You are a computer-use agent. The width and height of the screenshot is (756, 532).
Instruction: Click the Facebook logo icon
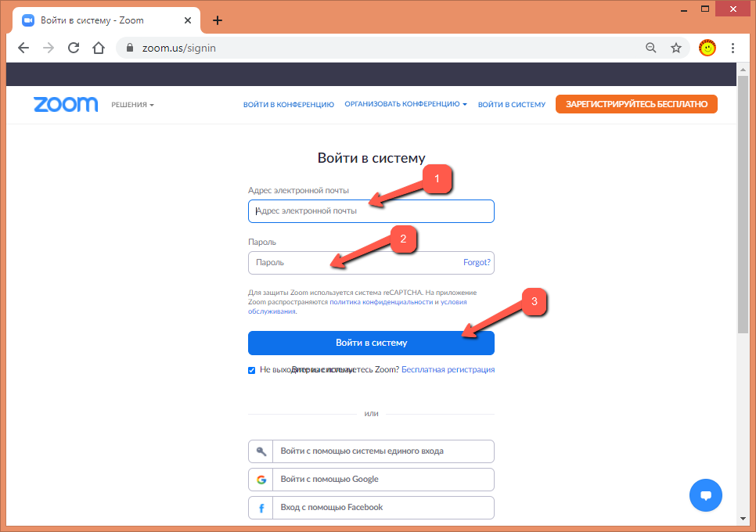point(261,508)
